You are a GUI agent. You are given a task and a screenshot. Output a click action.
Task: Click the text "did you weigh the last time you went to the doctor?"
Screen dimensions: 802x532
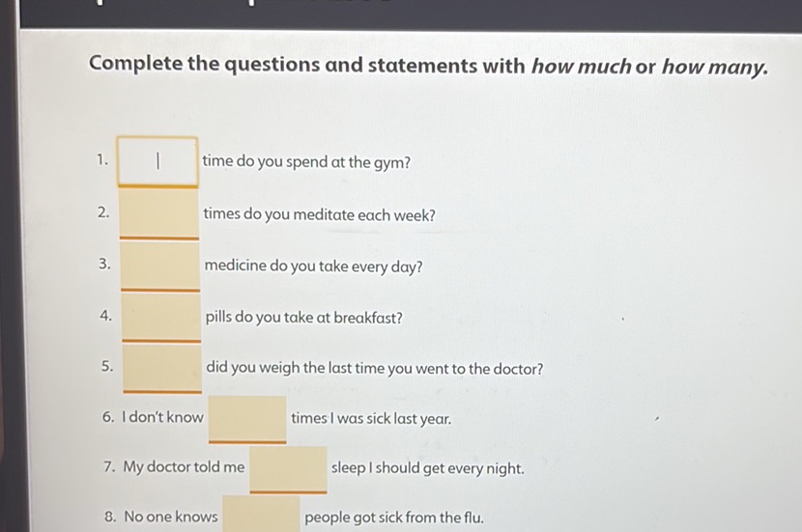(x=374, y=368)
